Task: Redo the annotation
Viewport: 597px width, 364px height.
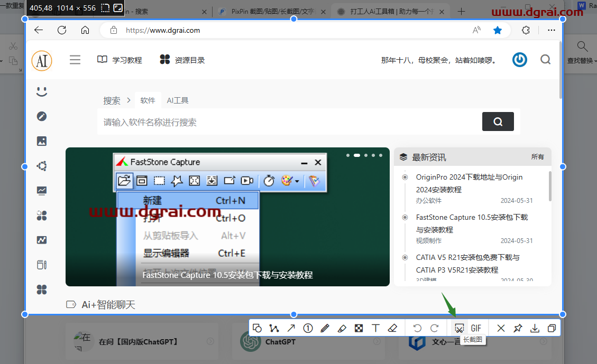Action: coord(435,328)
